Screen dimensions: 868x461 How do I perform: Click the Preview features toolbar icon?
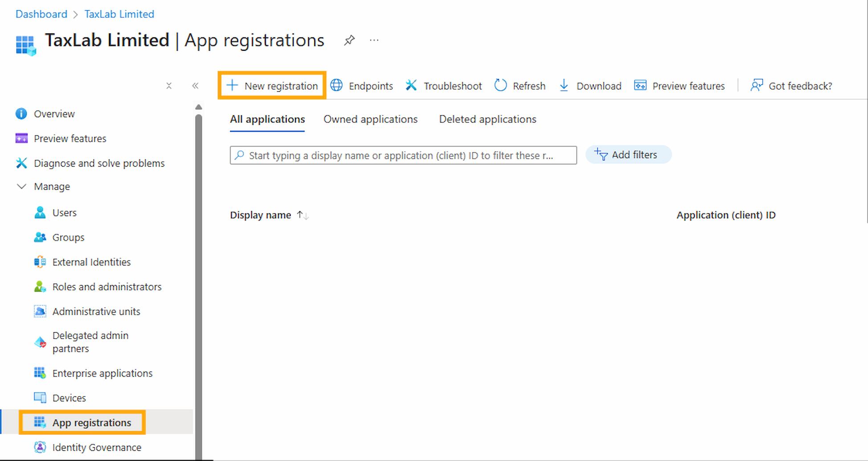(640, 85)
